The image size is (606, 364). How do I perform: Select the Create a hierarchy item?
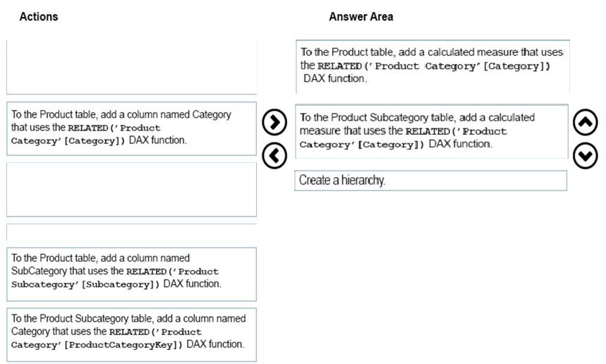[x=430, y=181]
